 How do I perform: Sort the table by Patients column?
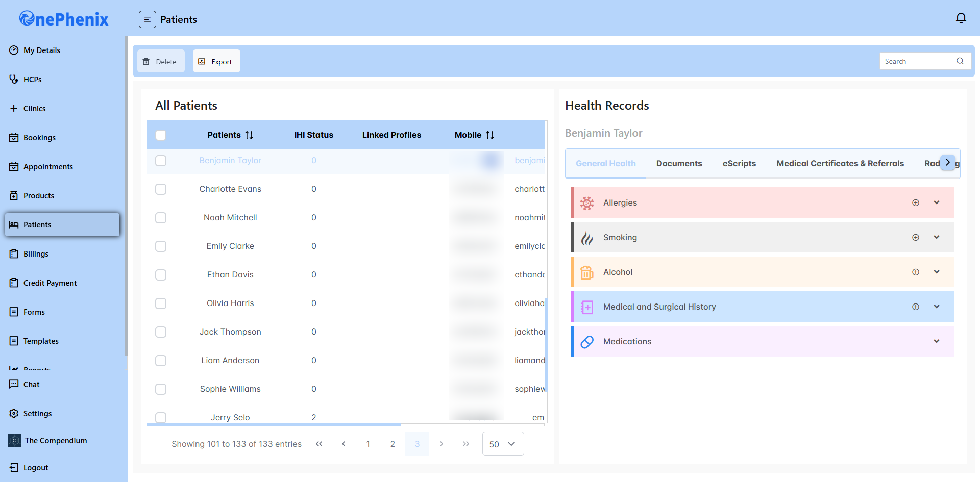point(249,135)
